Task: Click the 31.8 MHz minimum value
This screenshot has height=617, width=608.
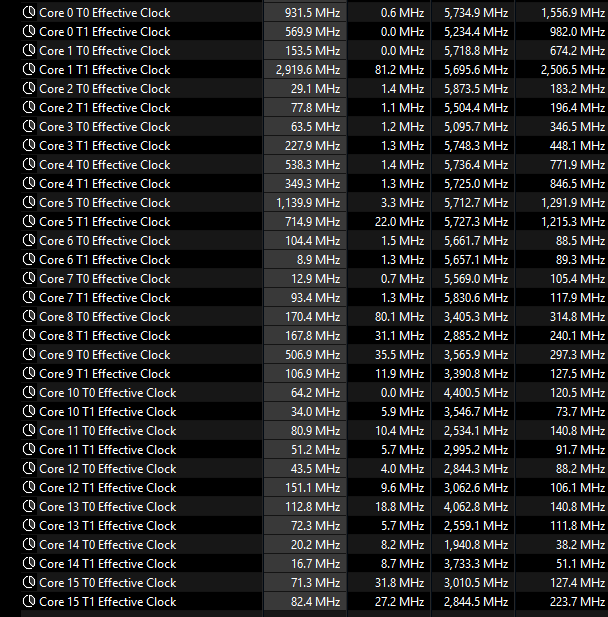Action: pyautogui.click(x=399, y=582)
